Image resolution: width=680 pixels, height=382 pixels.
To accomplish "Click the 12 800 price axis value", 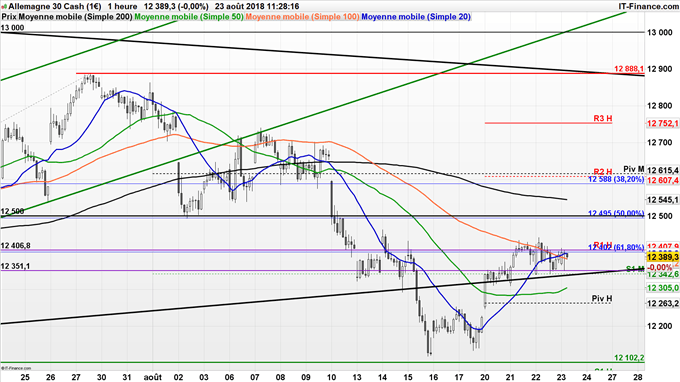I will click(660, 106).
